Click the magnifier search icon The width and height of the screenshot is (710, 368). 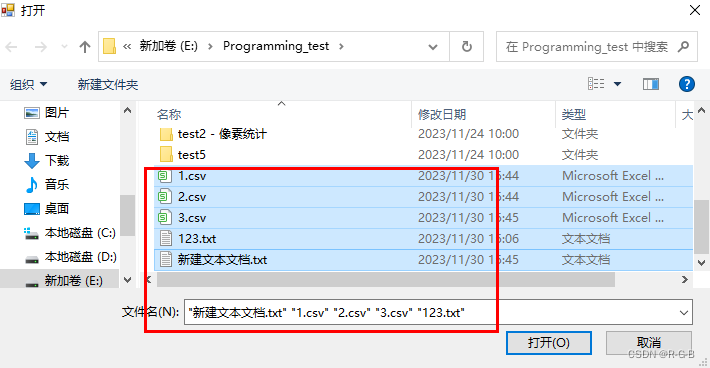[683, 46]
